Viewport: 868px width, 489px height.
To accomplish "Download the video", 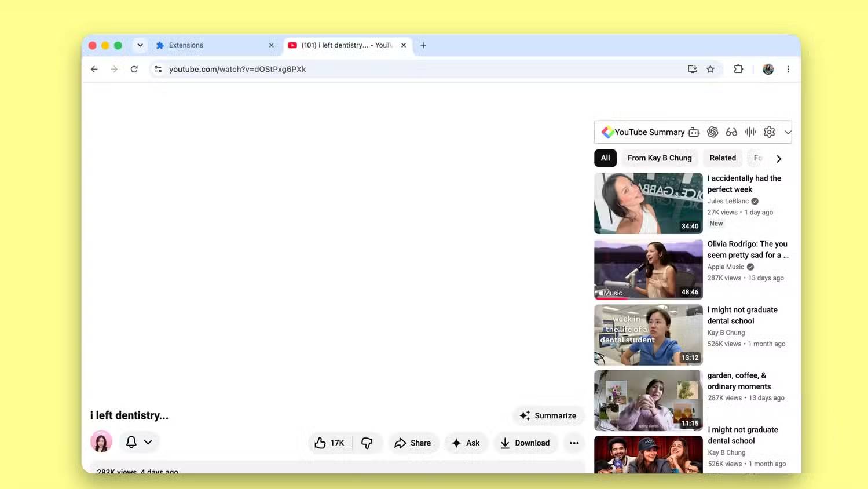I will 525,443.
